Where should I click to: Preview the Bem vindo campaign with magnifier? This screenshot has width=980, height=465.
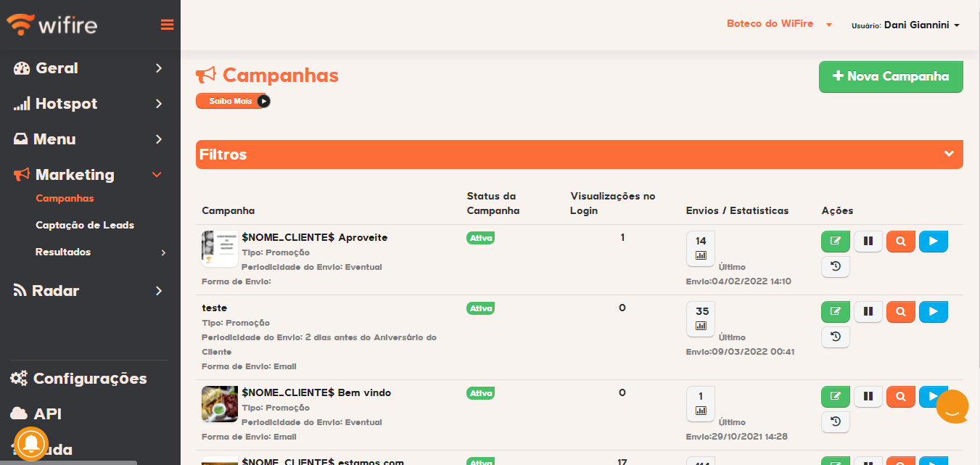(x=901, y=397)
